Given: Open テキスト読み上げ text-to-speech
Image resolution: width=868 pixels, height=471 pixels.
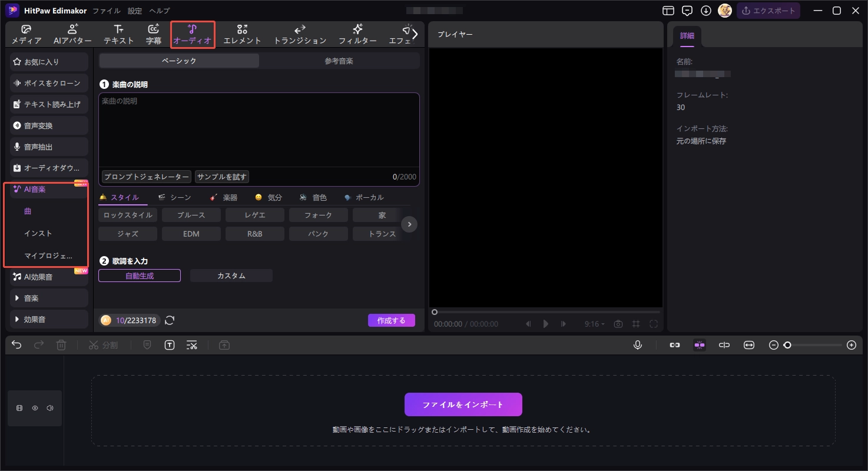Looking at the screenshot, I should tap(49, 104).
